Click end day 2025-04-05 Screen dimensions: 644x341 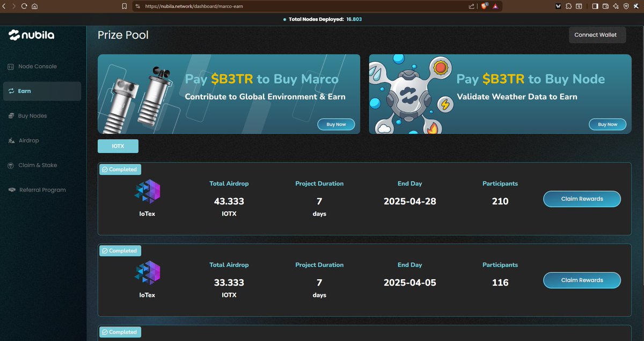click(x=410, y=282)
